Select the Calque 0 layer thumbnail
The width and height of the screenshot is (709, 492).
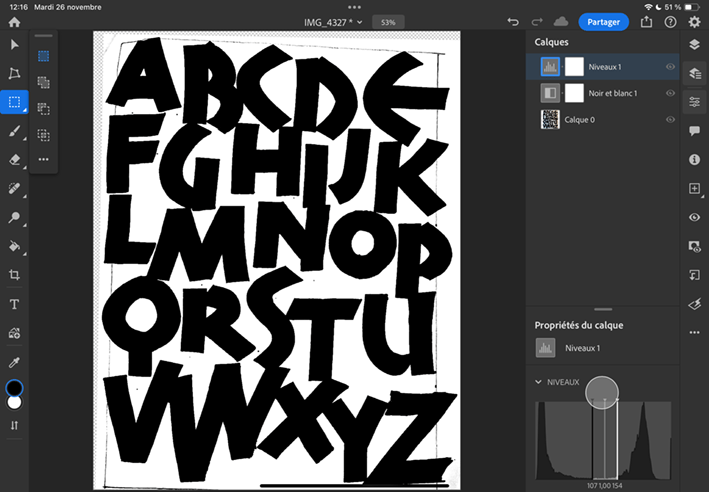549,118
